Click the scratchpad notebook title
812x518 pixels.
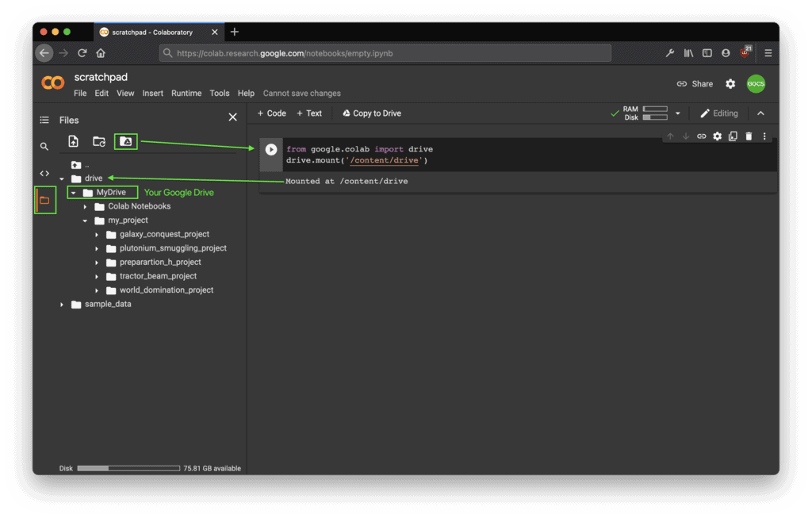coord(101,77)
